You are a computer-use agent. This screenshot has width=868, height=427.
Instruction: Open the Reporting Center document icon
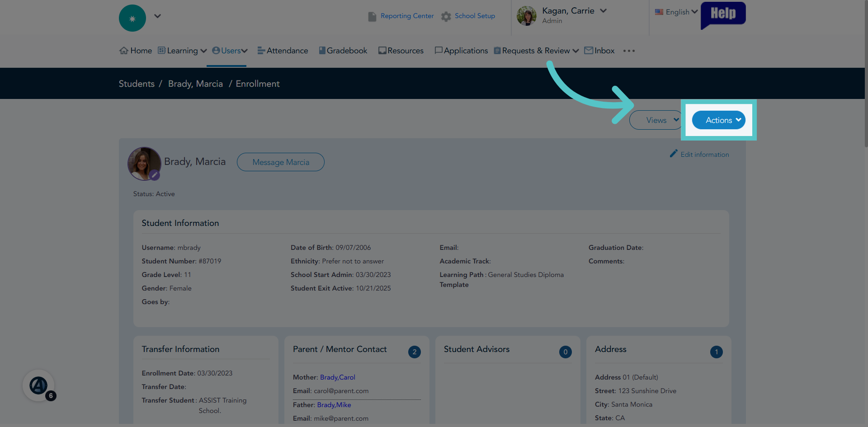372,17
